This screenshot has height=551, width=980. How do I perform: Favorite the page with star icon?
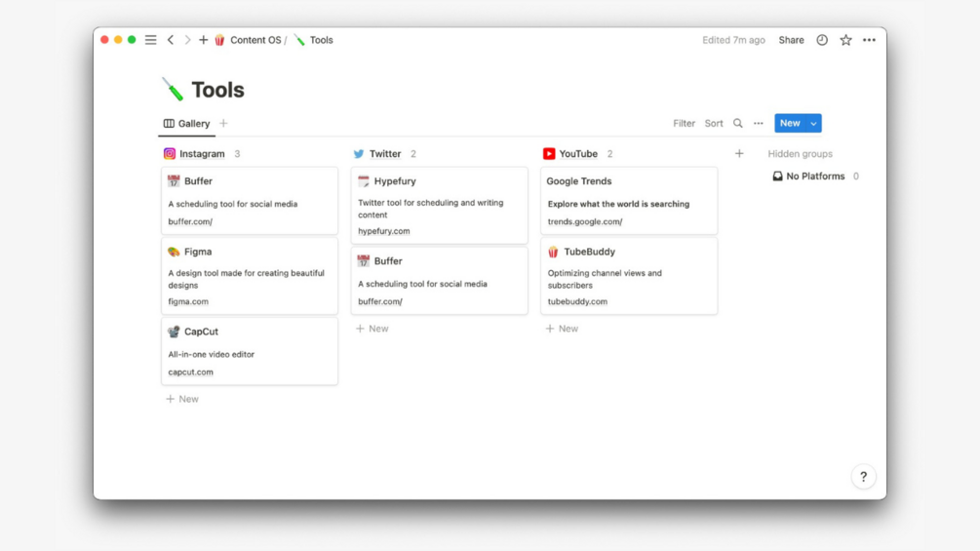(845, 40)
